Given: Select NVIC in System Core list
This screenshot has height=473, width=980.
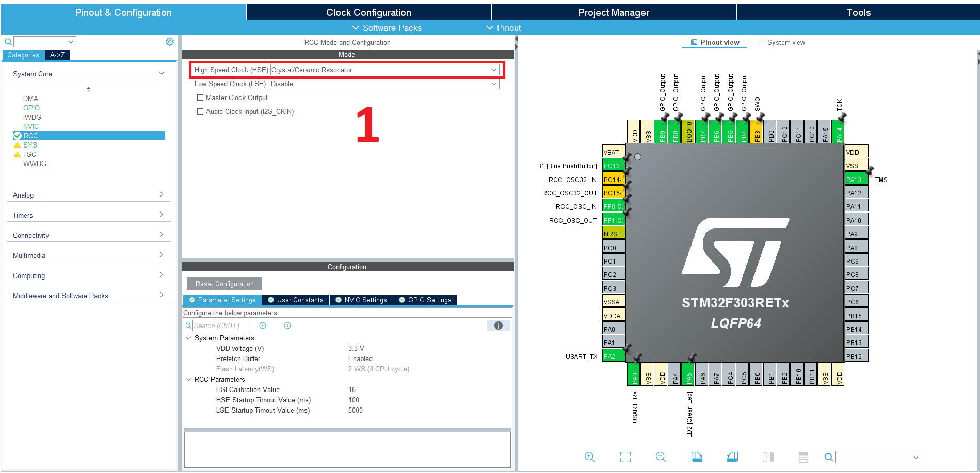Looking at the screenshot, I should (x=31, y=126).
